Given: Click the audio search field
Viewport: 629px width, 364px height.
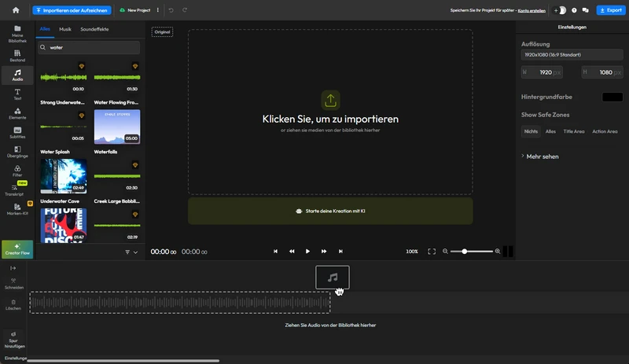Looking at the screenshot, I should (89, 47).
